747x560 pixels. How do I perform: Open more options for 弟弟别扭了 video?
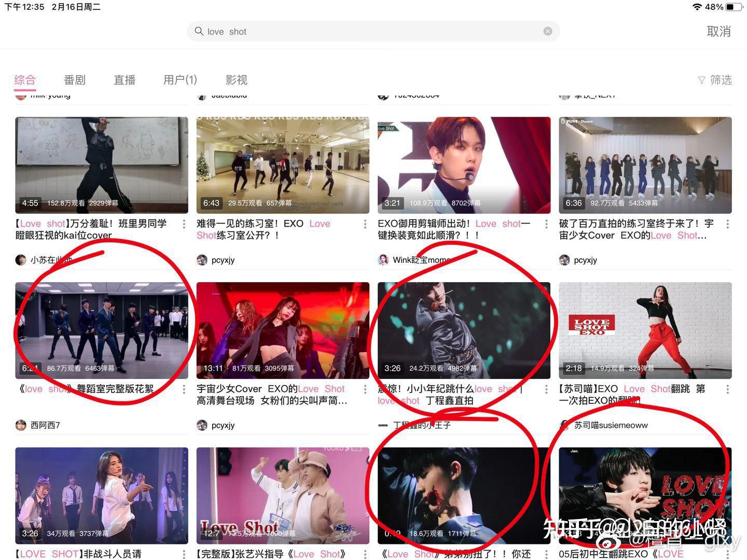(546, 554)
